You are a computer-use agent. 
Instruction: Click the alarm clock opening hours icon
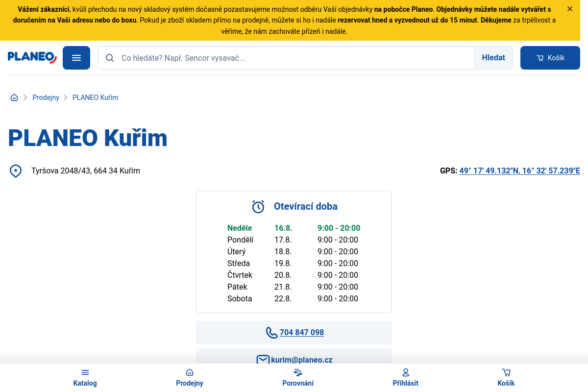coord(258,207)
